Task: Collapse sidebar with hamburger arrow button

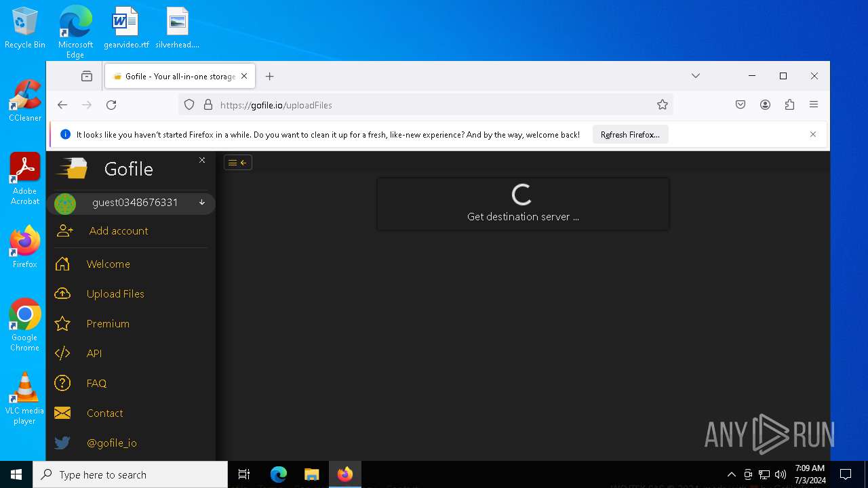Action: point(238,162)
